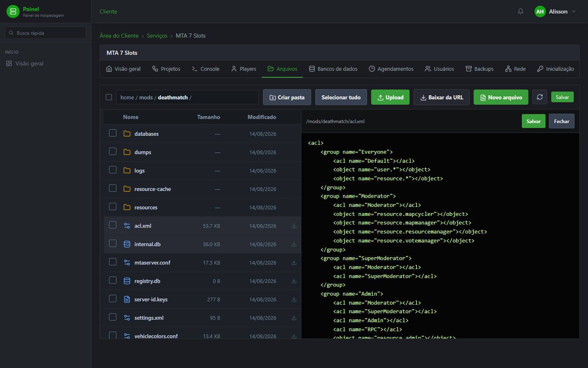588x368 pixels.
Task: Switch to the Visão geral tab
Action: [x=123, y=69]
